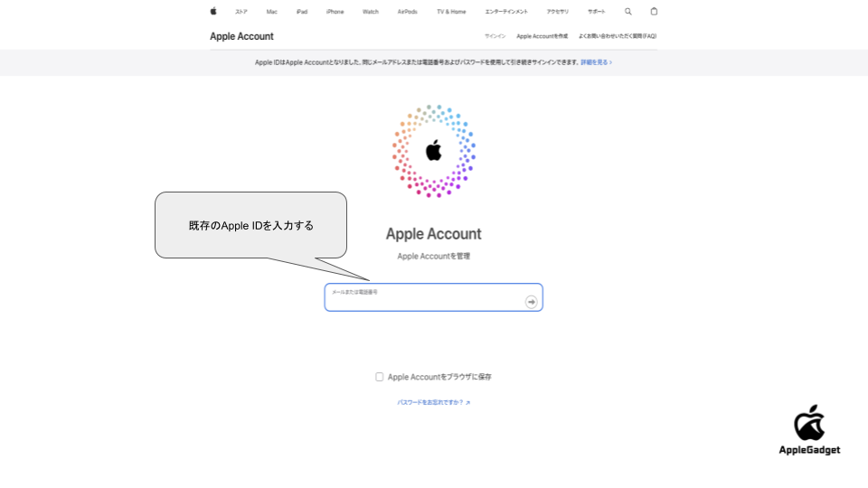Click the Apple Account title in the header
Screen dimensions: 868x488
241,36
